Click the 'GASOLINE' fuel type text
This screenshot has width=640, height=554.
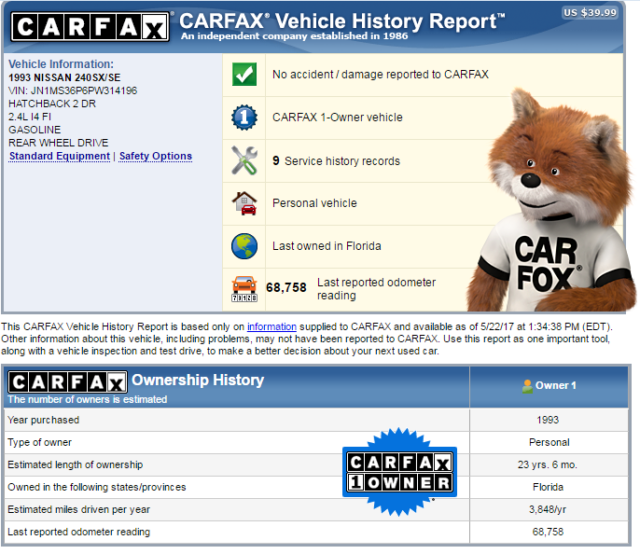tap(35, 130)
